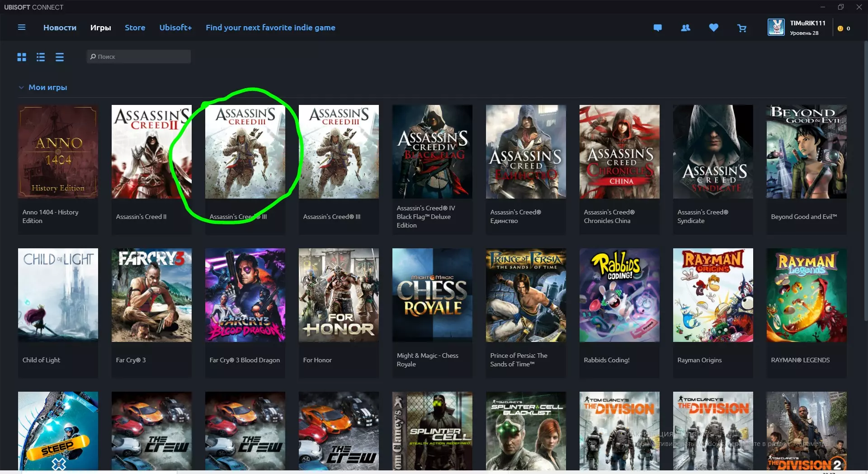Follow the Find your next favorite indie game link

tap(270, 28)
